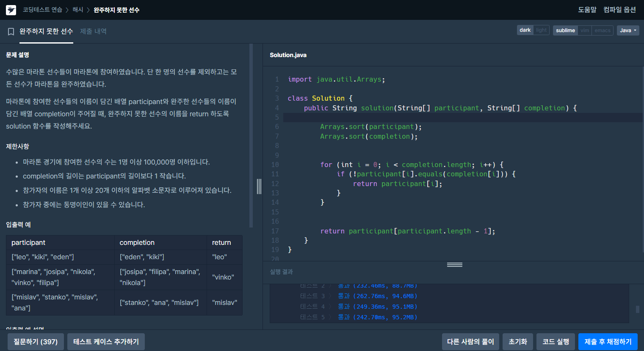Click the import java.util.Arrays code line
Screen dimensions: 644x351
336,80
